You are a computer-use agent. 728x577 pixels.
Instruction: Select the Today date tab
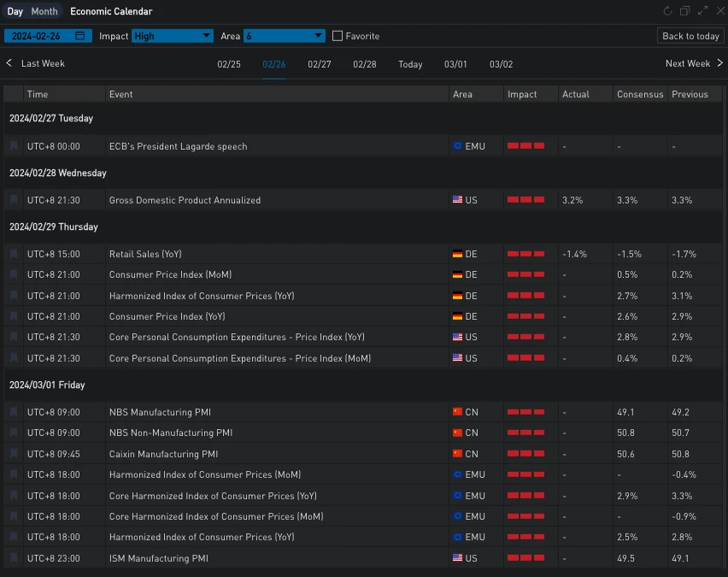pyautogui.click(x=410, y=64)
